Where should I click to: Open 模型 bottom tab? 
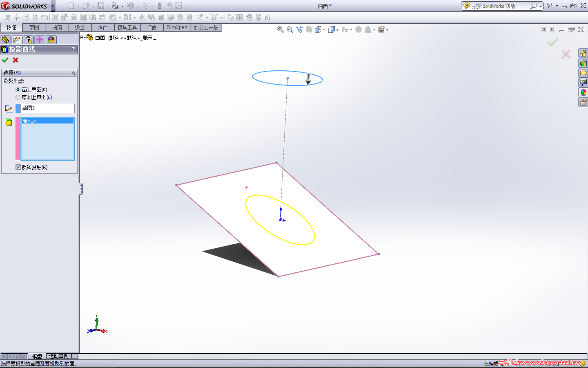pos(37,356)
